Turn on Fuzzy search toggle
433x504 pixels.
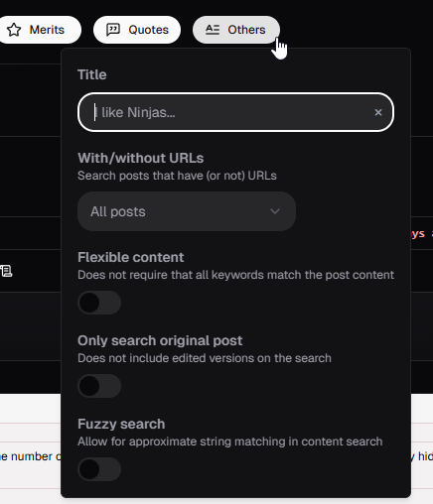99,469
